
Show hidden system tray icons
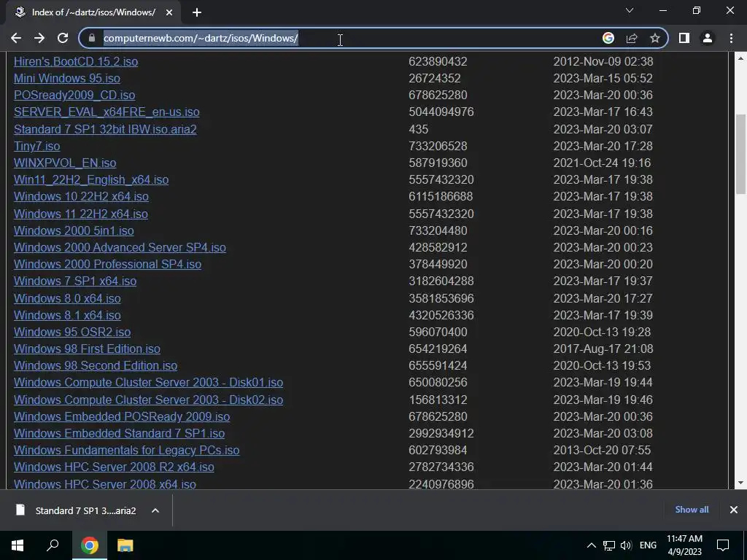[591, 545]
